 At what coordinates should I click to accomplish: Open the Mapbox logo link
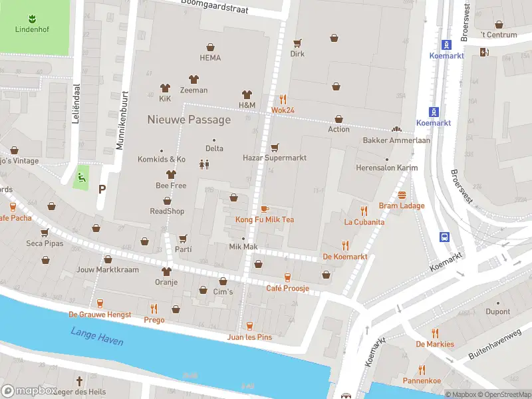pyautogui.click(x=29, y=391)
